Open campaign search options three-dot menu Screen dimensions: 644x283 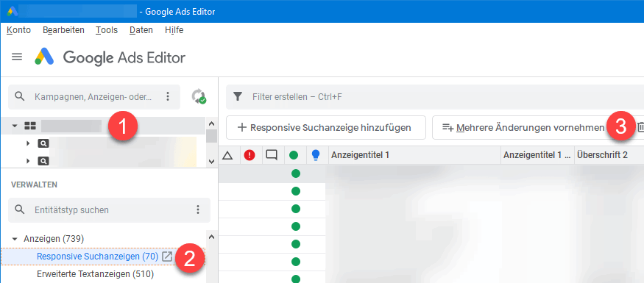[x=168, y=96]
